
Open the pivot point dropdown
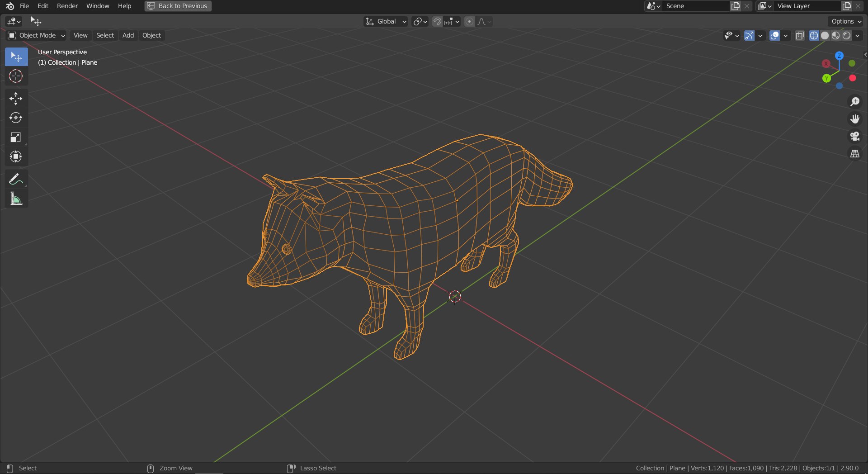[x=420, y=21]
